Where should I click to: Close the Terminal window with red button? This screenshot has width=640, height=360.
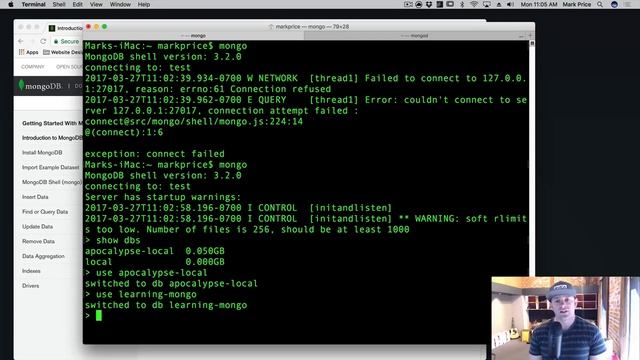[88, 27]
